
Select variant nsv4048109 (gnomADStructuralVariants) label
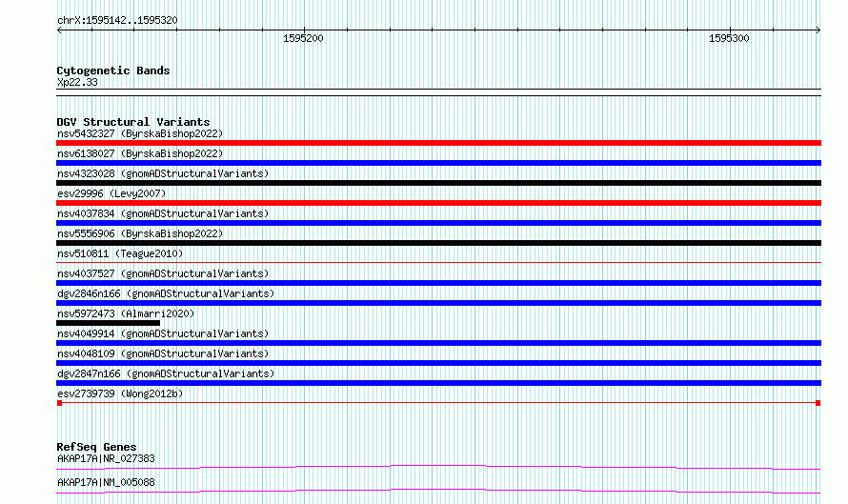pos(163,353)
